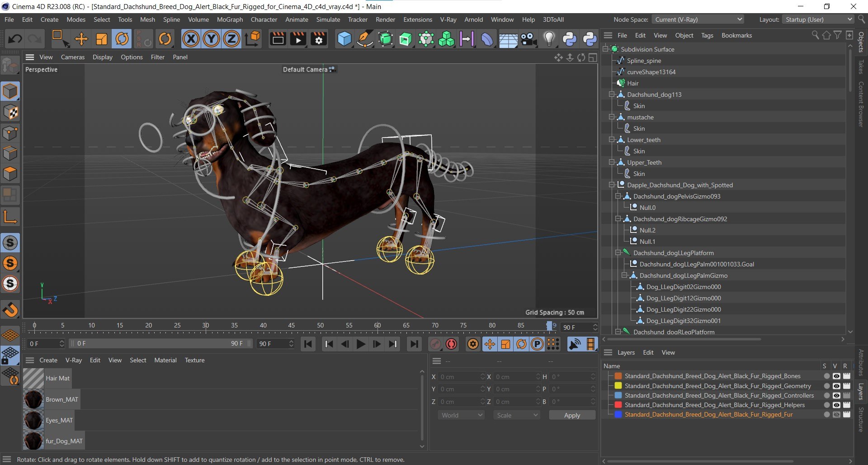
Task: Open the MoGraph menu
Action: pos(230,19)
